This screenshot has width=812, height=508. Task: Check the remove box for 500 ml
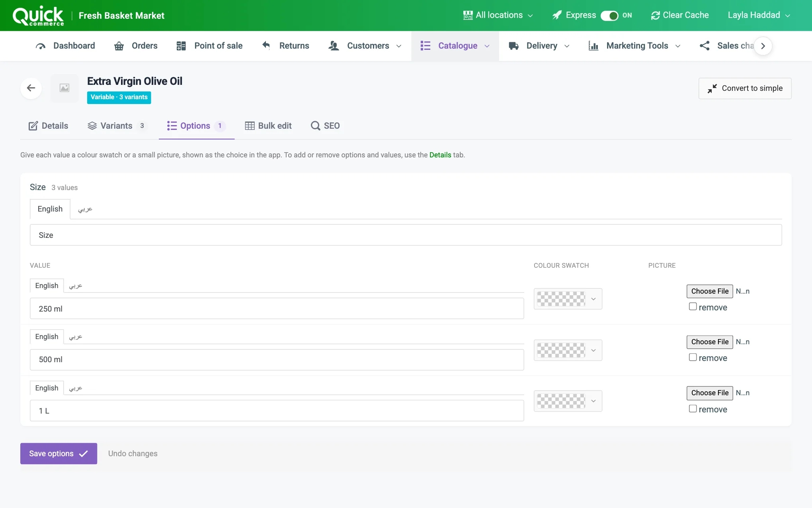[x=693, y=357]
